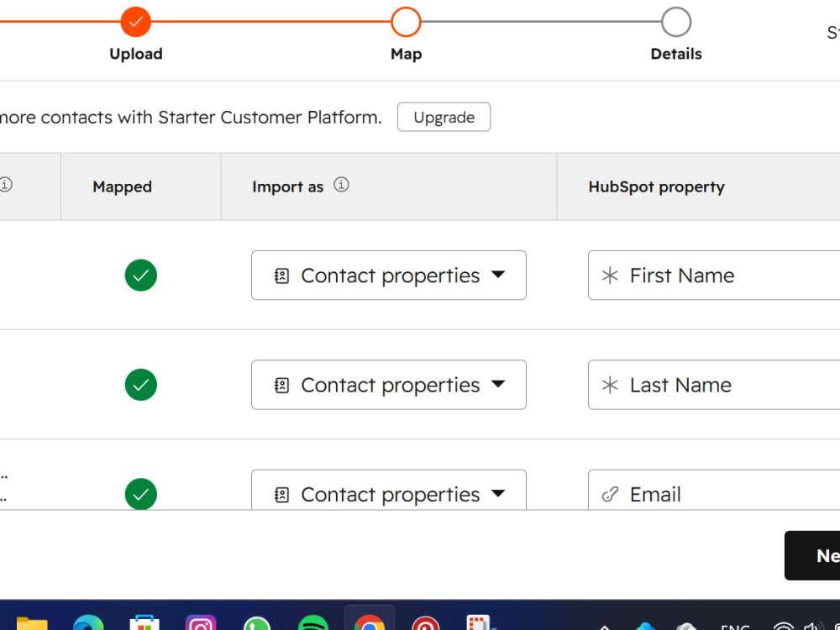The height and width of the screenshot is (630, 840).
Task: Click the green mapped checkmark in Last Name row
Action: [141, 385]
